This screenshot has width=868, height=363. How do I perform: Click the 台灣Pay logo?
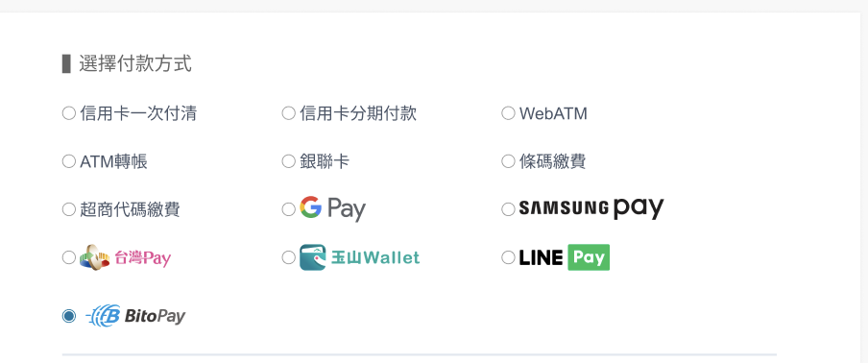point(126,257)
